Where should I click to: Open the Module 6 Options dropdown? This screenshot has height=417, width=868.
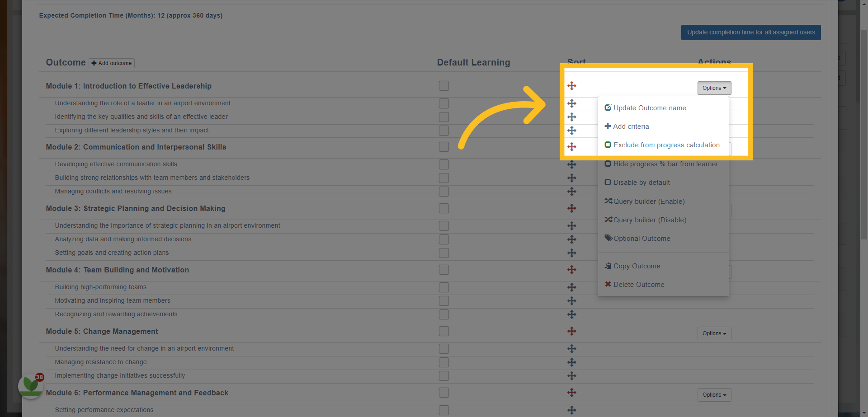coord(714,395)
